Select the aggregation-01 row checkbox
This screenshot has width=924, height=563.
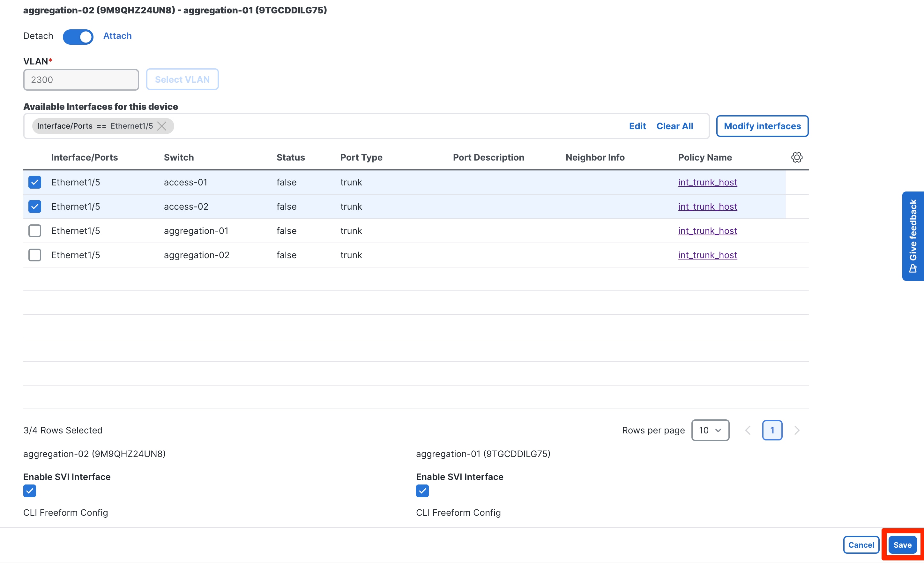point(34,231)
